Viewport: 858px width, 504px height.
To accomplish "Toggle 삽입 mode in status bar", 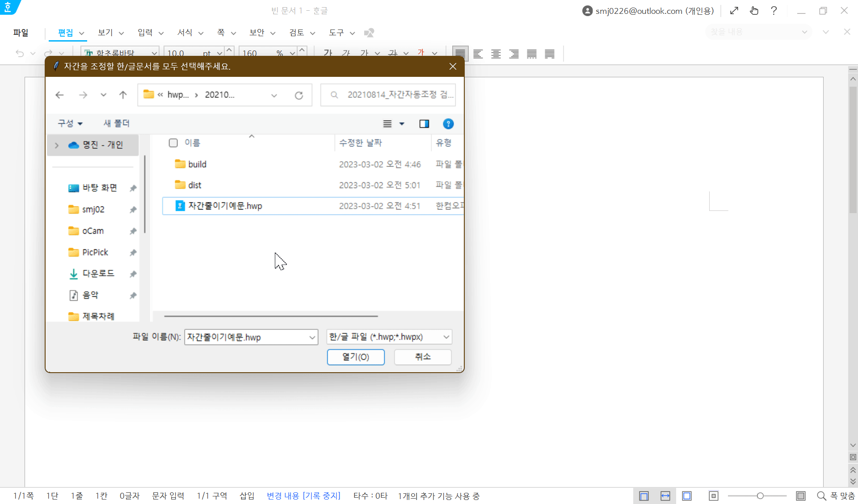I will pyautogui.click(x=247, y=496).
